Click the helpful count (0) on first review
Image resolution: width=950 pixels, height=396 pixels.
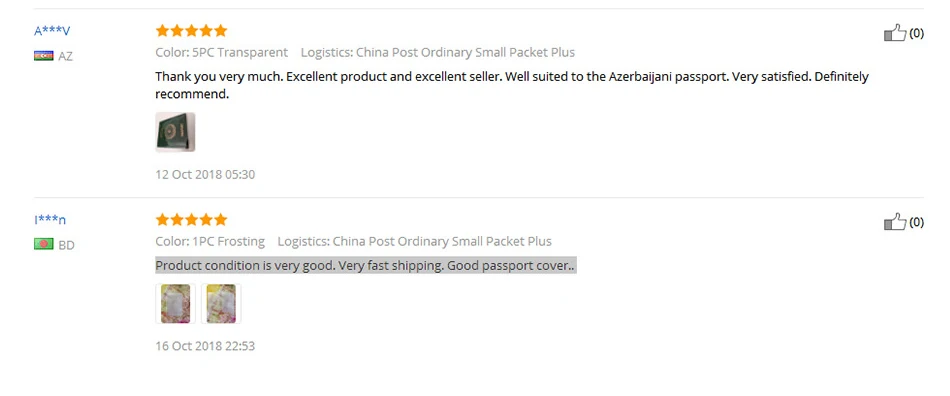[x=917, y=33]
